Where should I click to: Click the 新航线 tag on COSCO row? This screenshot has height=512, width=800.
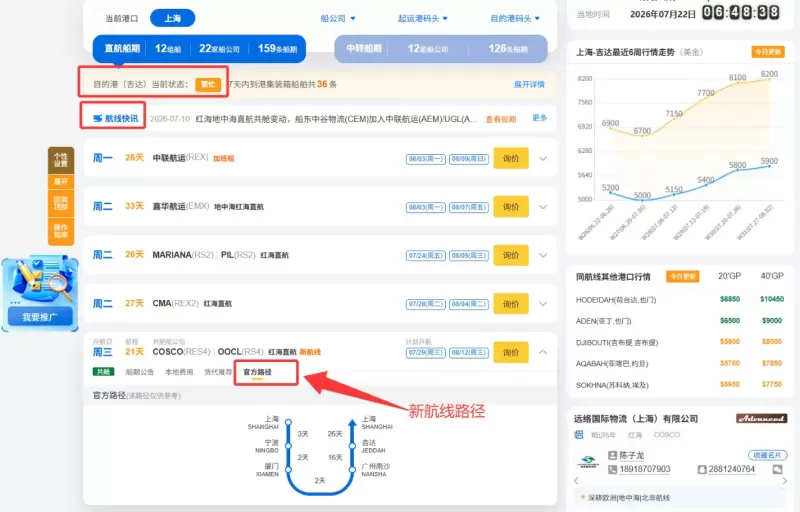pyautogui.click(x=310, y=352)
